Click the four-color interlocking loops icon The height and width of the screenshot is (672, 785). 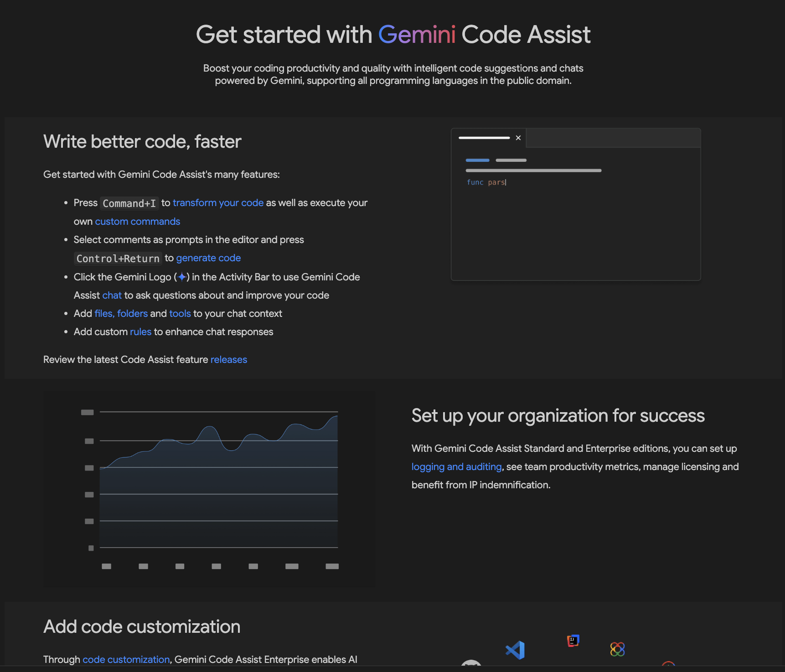click(617, 649)
